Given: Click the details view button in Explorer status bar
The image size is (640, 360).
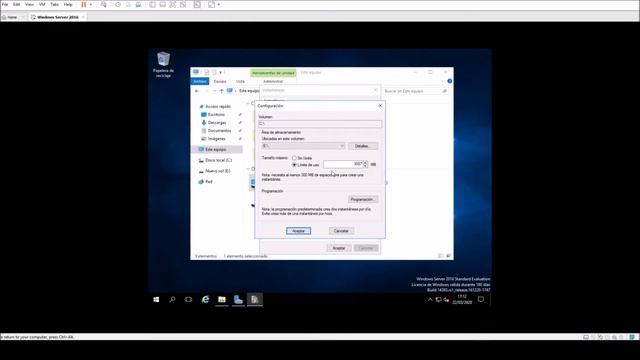Looking at the screenshot, I should click(x=441, y=256).
